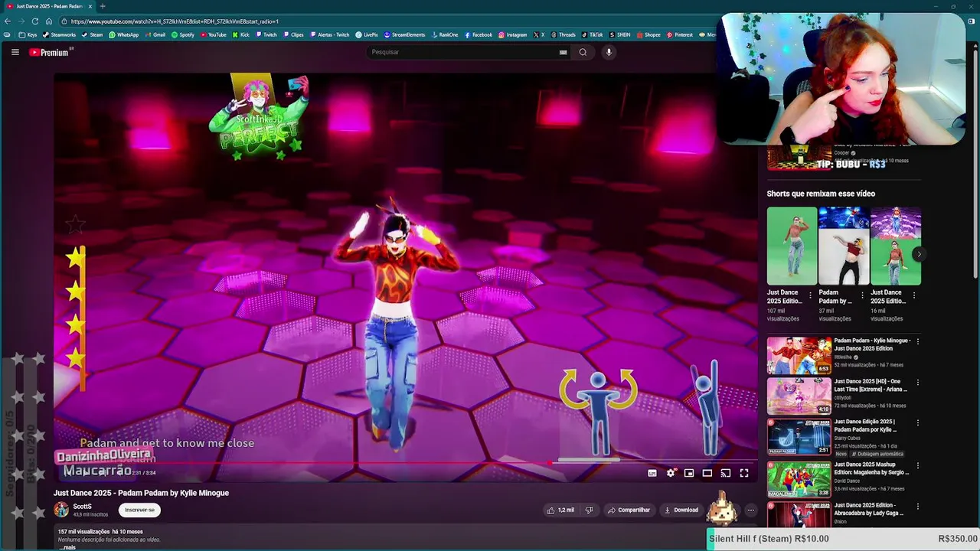This screenshot has width=980, height=551.
Task: Cast the video to a TV
Action: (726, 473)
